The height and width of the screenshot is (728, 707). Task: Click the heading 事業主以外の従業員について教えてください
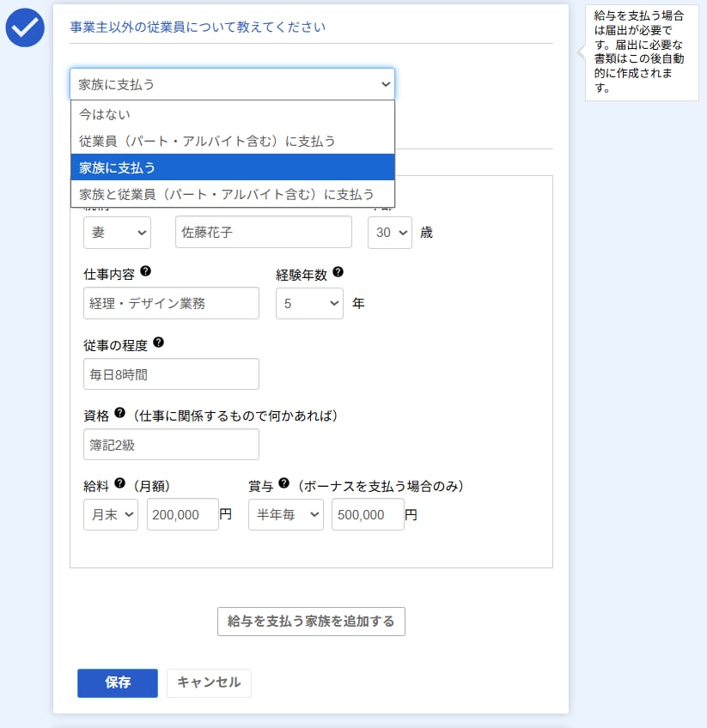coord(198,27)
